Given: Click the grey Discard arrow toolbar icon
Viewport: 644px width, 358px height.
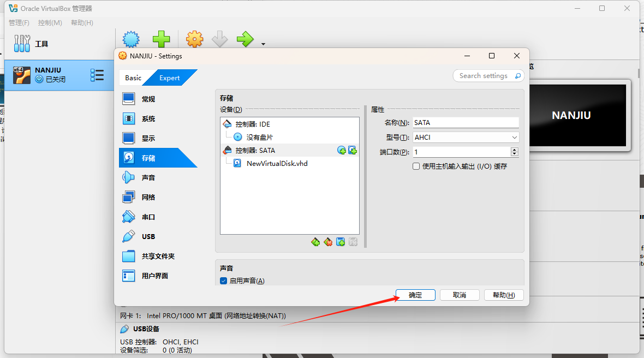Looking at the screenshot, I should (220, 39).
